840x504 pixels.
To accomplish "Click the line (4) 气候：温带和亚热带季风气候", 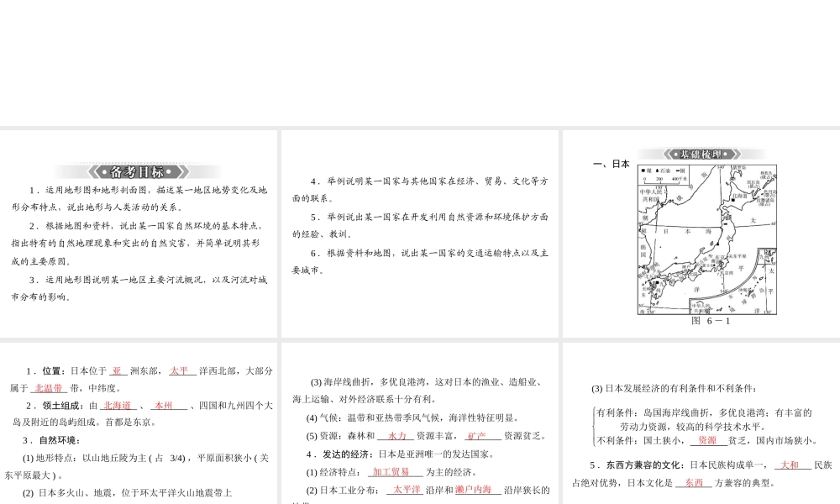I will [x=412, y=417].
